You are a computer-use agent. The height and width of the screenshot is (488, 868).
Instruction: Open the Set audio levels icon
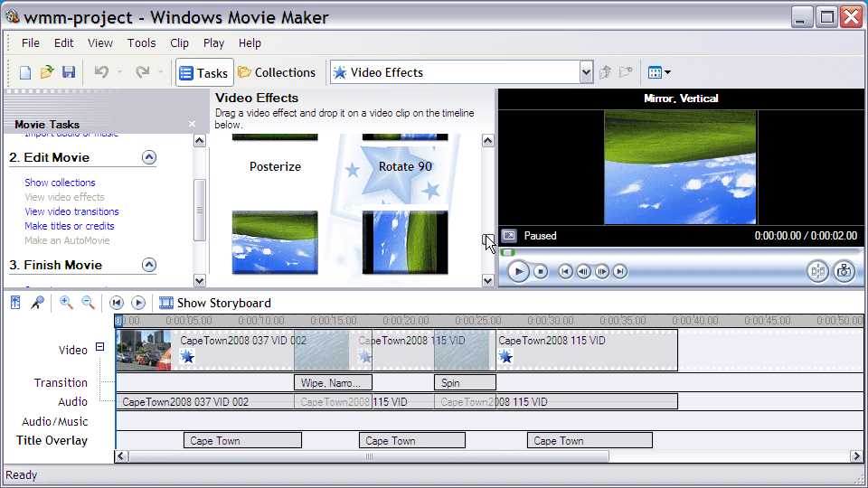(x=15, y=303)
